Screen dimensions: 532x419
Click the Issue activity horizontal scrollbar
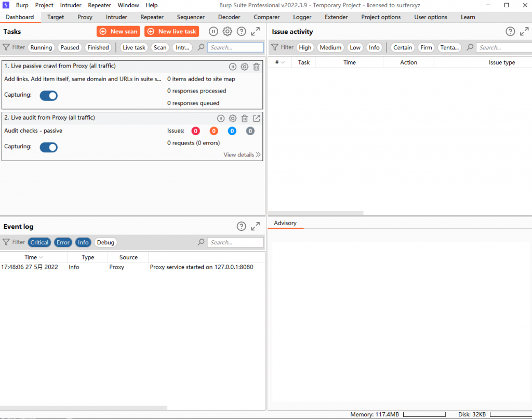(x=315, y=213)
